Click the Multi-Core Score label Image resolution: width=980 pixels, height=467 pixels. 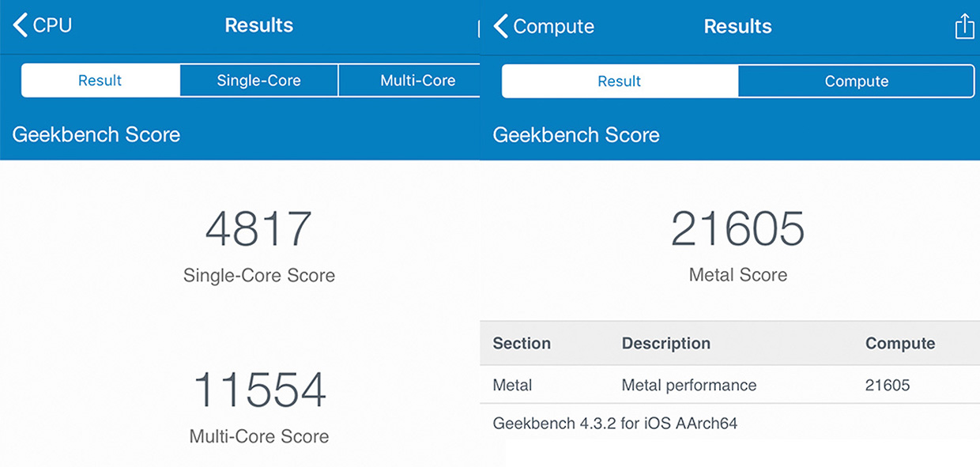click(x=259, y=436)
